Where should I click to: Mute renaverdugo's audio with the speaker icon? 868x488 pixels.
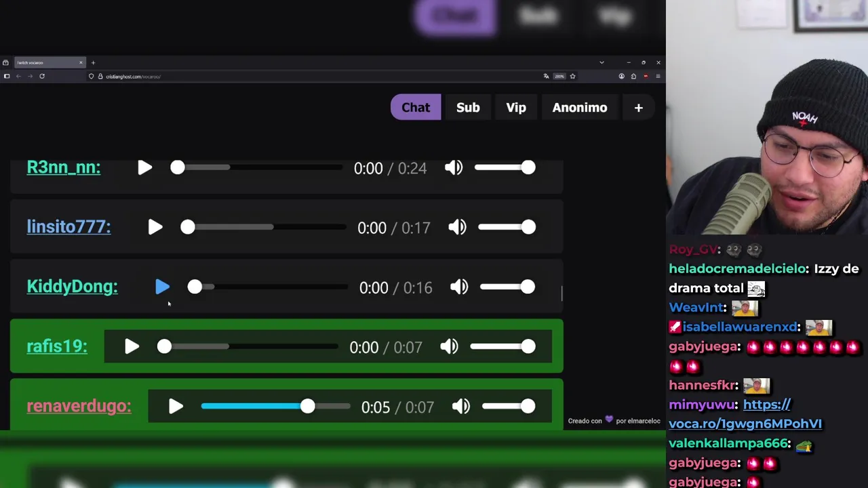point(461,407)
